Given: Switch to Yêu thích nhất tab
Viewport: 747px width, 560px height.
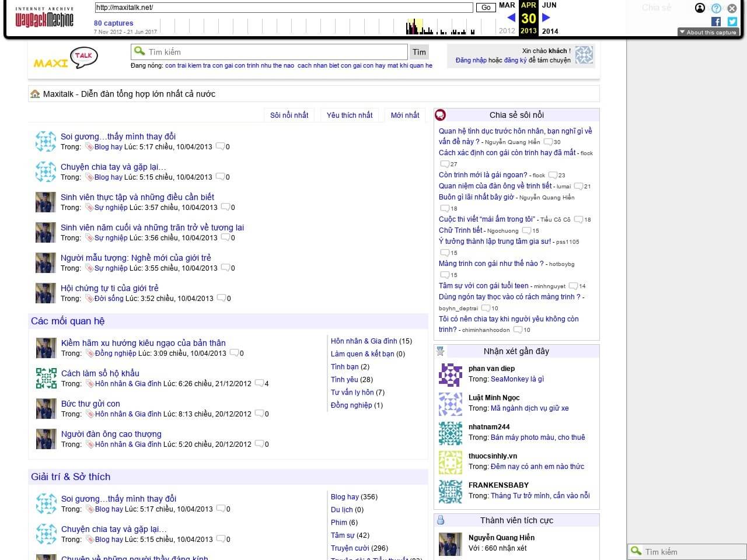Looking at the screenshot, I should [349, 115].
